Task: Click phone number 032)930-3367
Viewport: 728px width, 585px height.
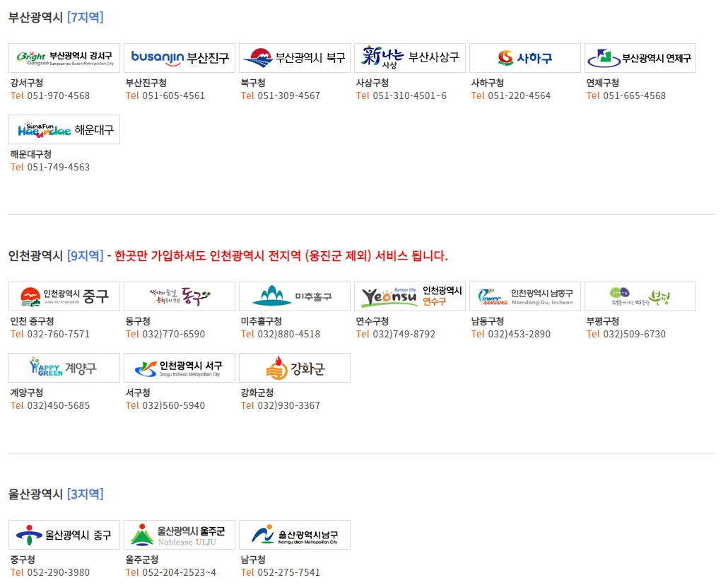Action: [289, 405]
